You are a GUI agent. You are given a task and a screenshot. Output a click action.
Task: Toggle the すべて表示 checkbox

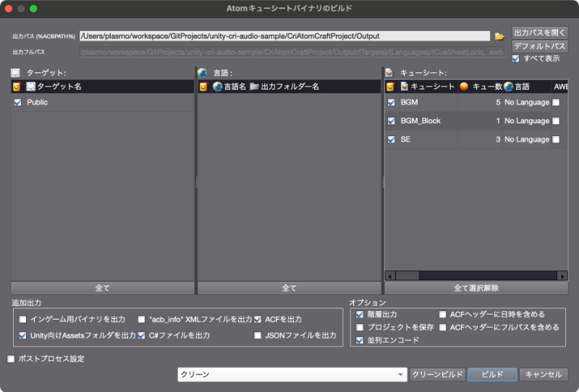[515, 59]
